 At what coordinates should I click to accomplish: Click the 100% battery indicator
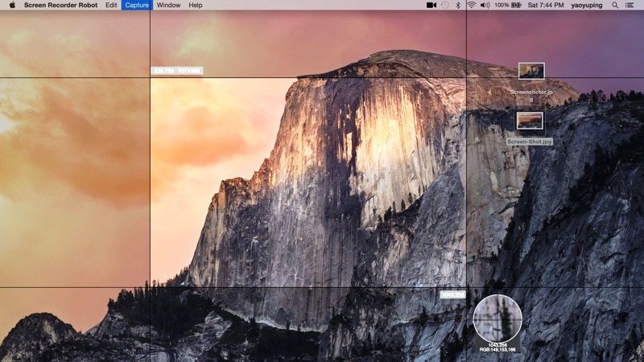[508, 6]
